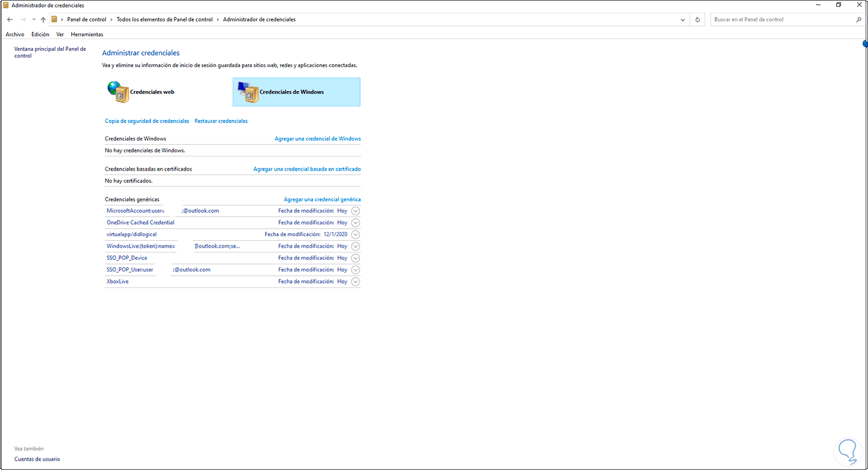Select Todos los elementos de Panel de control breadcrumb
The width and height of the screenshot is (868, 470).
(165, 19)
